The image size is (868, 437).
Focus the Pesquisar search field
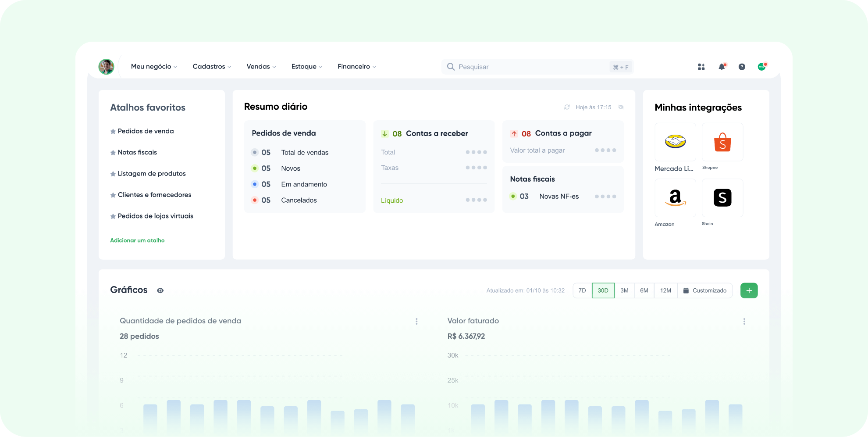click(537, 67)
